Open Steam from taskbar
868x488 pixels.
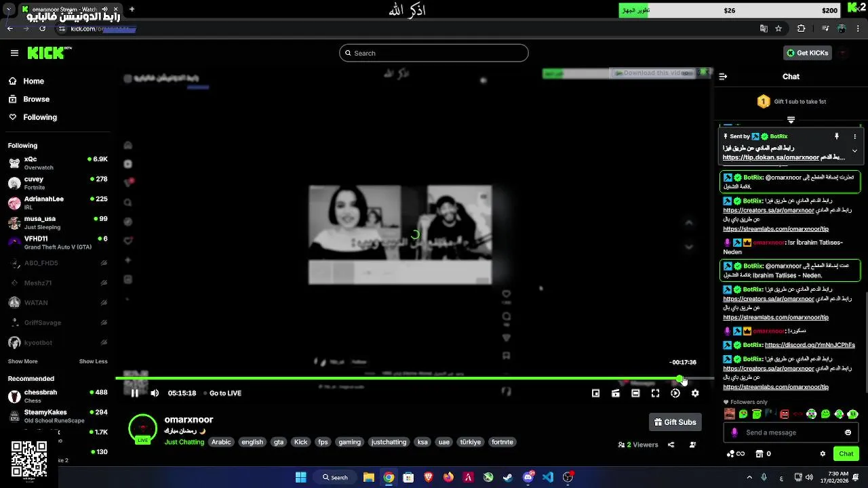click(x=508, y=477)
